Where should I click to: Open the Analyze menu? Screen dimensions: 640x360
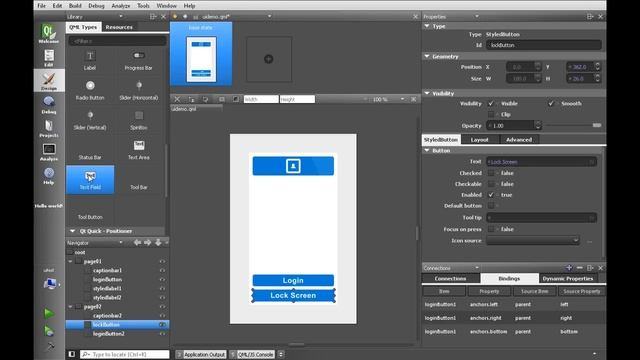point(120,6)
